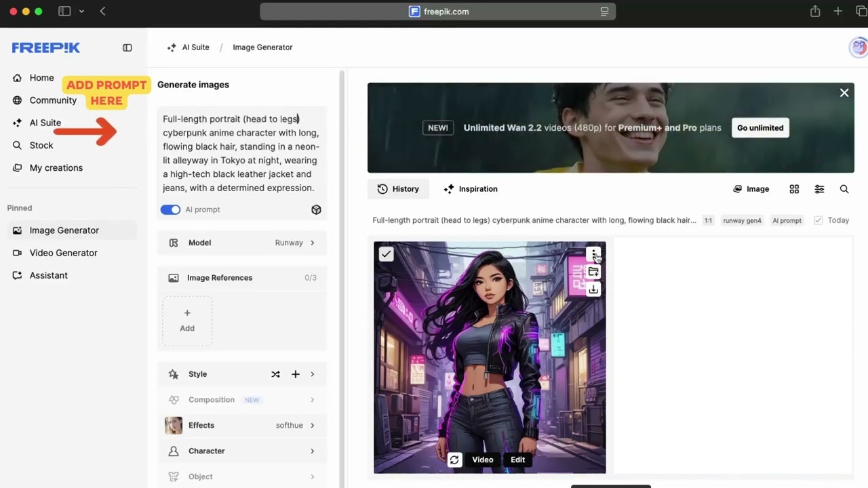This screenshot has height=488, width=868.
Task: Click the regenerate icon on the image
Action: (x=454, y=460)
